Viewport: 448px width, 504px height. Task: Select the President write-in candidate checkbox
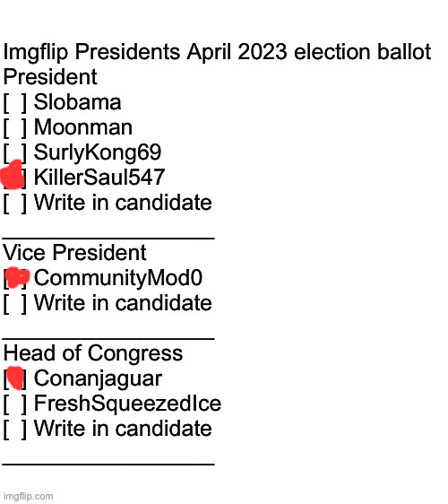14,204
